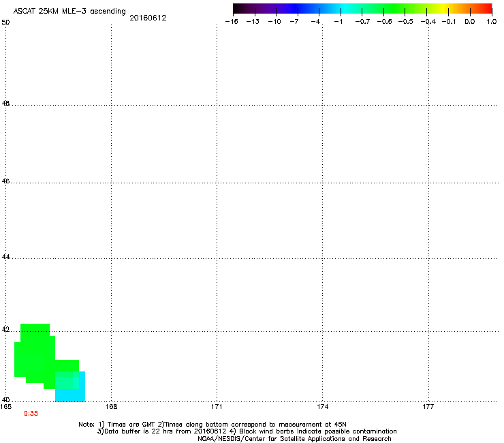Click the 20160612 date label
Screen dimensions: 504x443
pos(148,18)
